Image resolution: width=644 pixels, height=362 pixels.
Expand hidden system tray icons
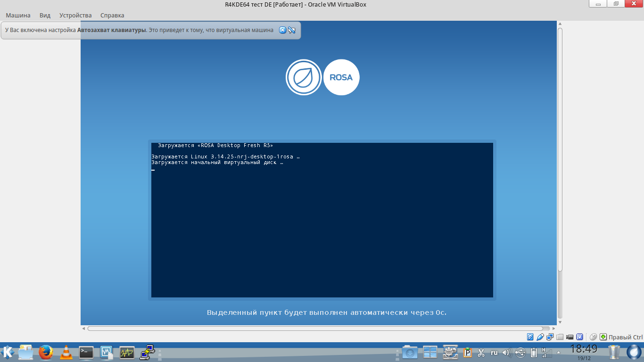tap(559, 352)
